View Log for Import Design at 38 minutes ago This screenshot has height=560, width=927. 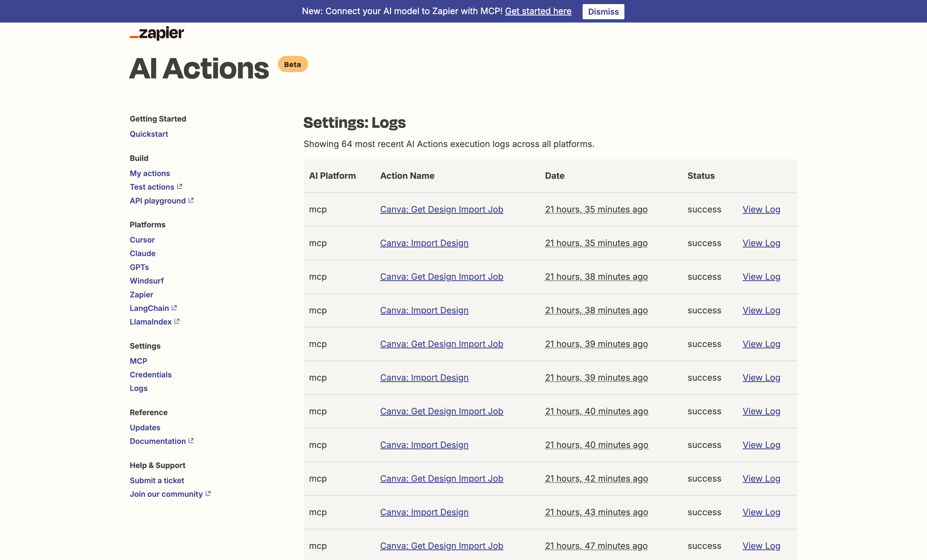click(761, 310)
